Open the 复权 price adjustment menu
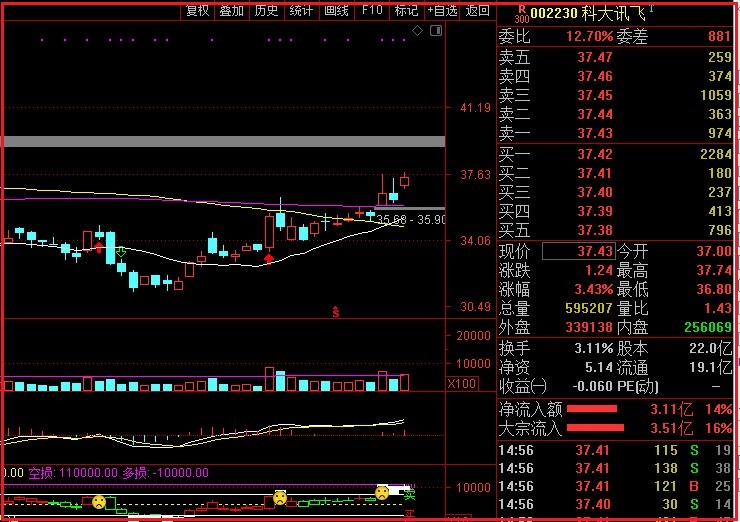 pos(198,10)
